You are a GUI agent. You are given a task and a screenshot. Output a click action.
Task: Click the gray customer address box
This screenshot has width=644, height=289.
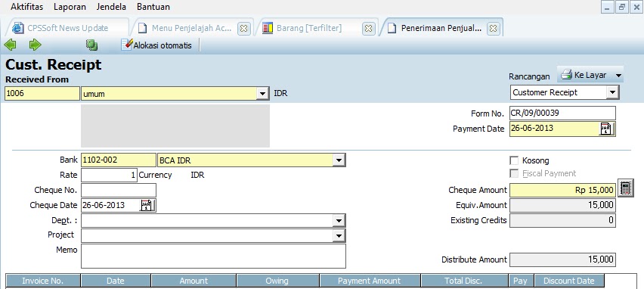[x=175, y=126]
